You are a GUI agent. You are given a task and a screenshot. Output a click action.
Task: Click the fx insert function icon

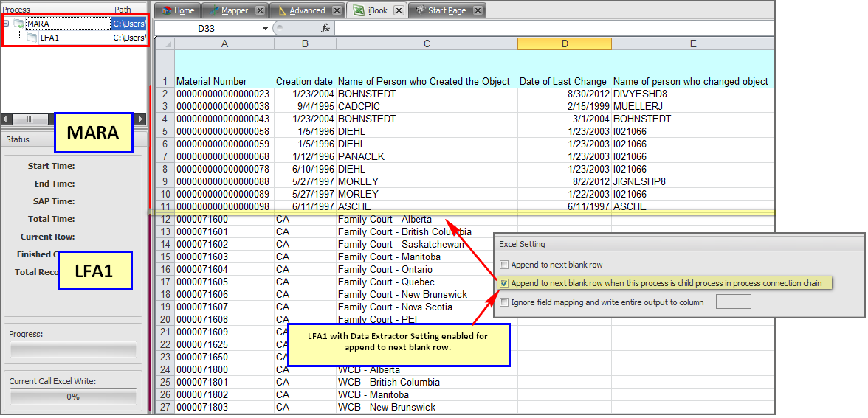click(x=325, y=28)
